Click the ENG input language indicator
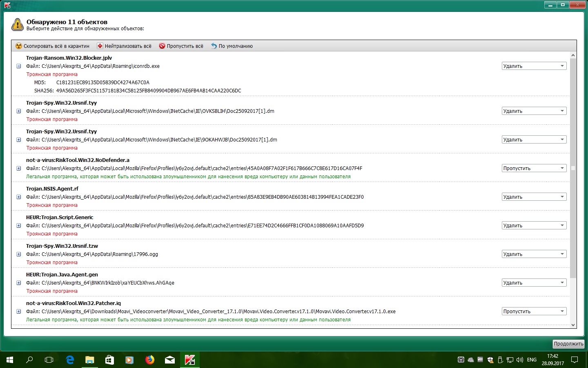This screenshot has width=588, height=368. click(532, 360)
